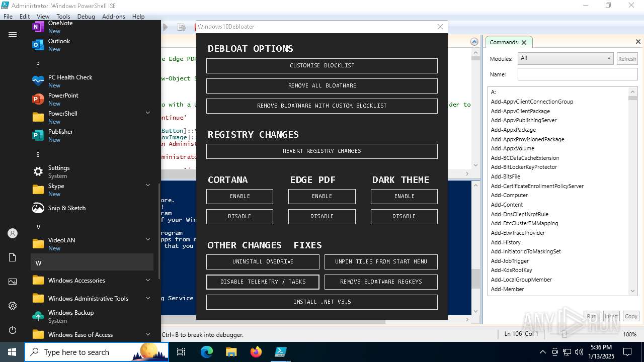Viewport: 644px width, 362px height.
Task: Click Disable Telemetry / Tasks button
Action: pos(263,282)
